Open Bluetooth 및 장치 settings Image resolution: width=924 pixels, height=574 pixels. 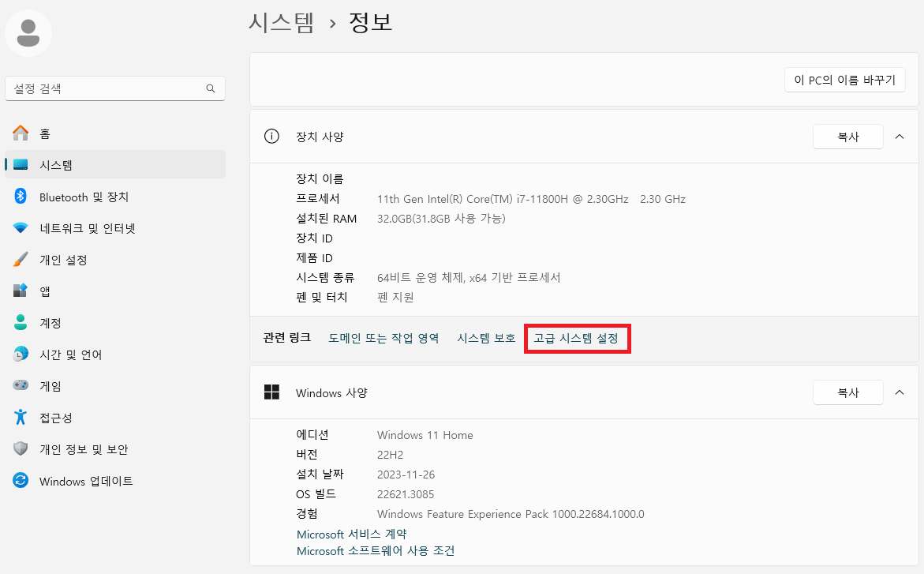click(115, 197)
